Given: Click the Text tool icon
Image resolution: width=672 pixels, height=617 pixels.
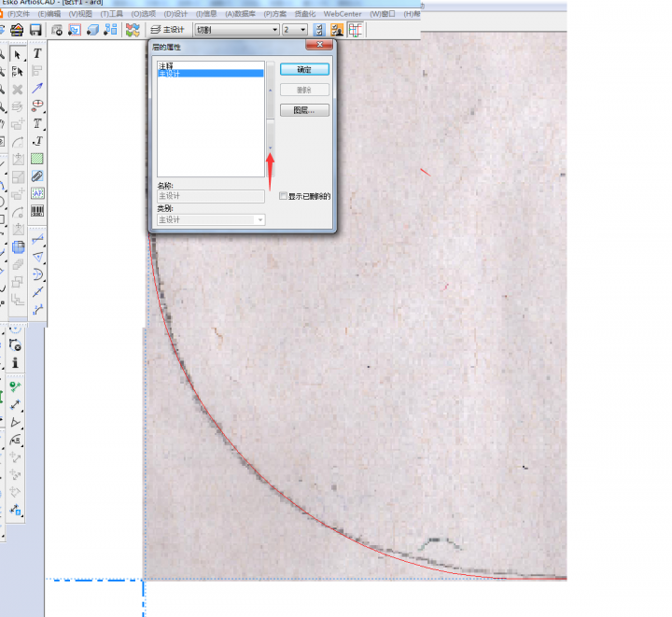Looking at the screenshot, I should [x=38, y=54].
